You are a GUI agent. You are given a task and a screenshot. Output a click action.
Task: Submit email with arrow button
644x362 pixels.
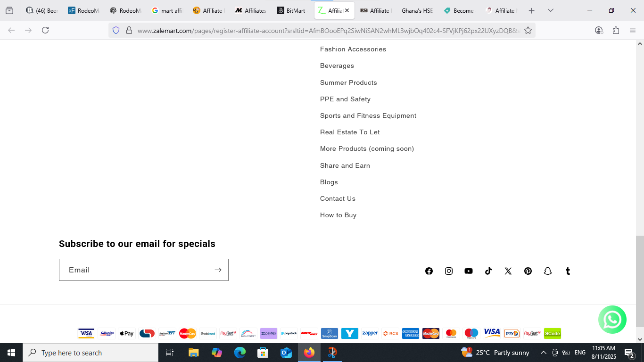pyautogui.click(x=218, y=270)
